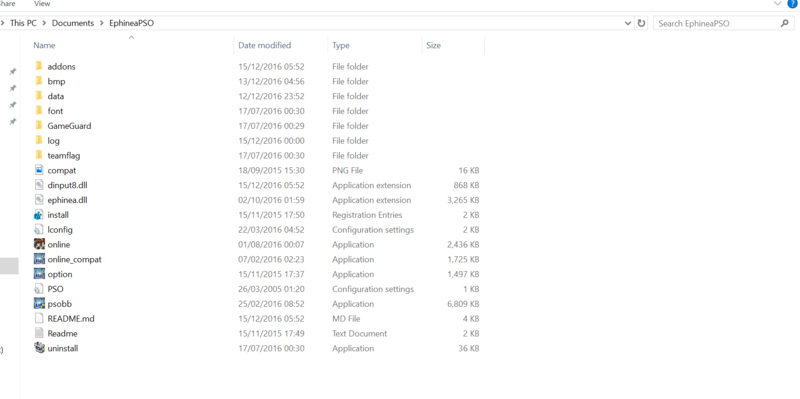Select the README.md file icon
This screenshot has height=399, width=800.
click(x=39, y=318)
